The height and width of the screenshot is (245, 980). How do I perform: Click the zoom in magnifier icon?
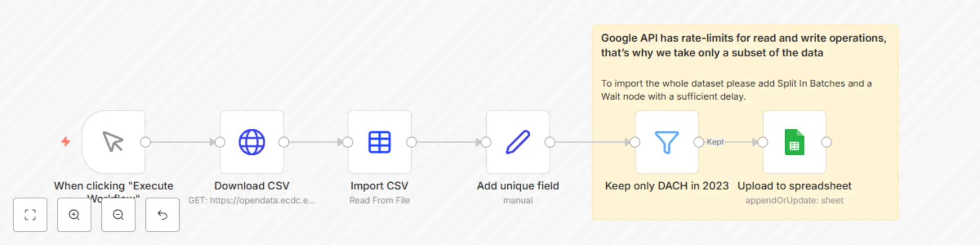pyautogui.click(x=74, y=215)
